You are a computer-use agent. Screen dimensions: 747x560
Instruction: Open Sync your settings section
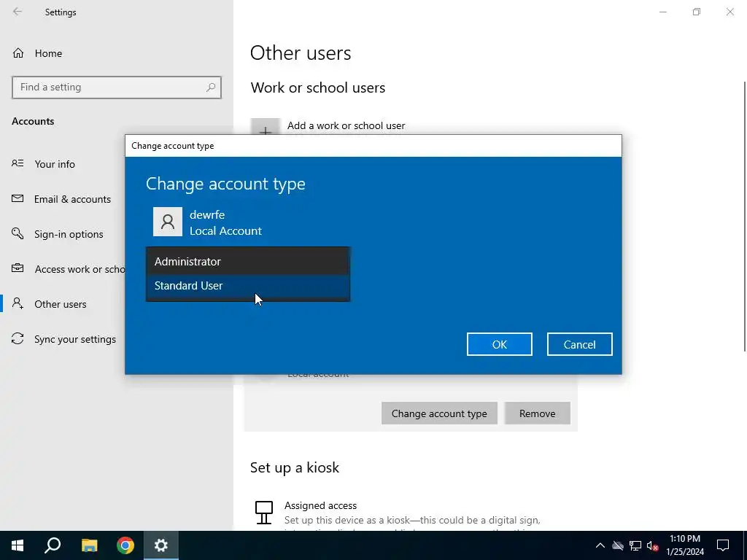[x=75, y=340]
